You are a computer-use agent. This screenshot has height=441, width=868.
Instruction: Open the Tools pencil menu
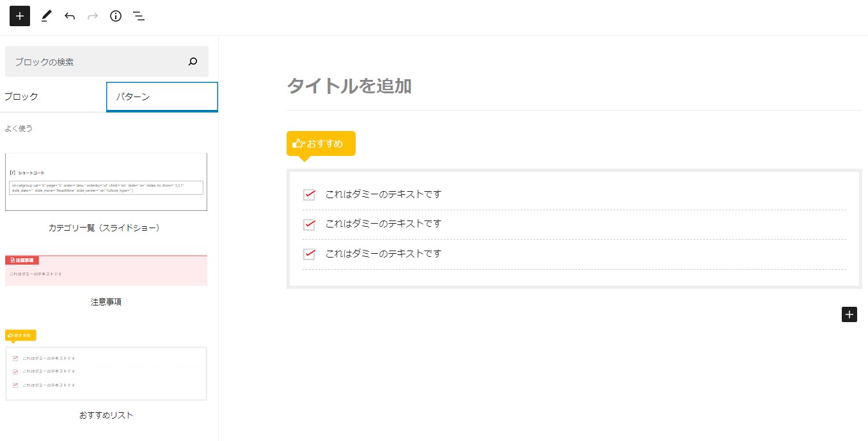(x=46, y=16)
